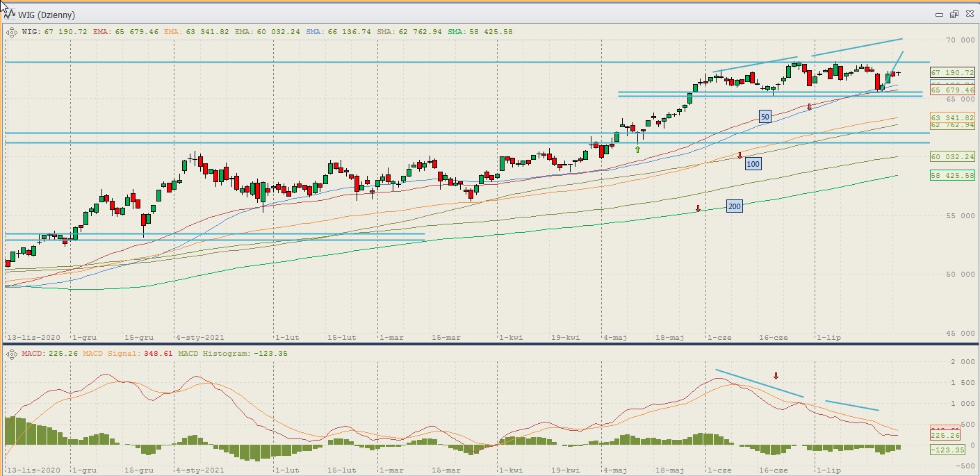The image size is (980, 476).
Task: Click the move handle icon of the price pane
Action: pyautogui.click(x=12, y=32)
